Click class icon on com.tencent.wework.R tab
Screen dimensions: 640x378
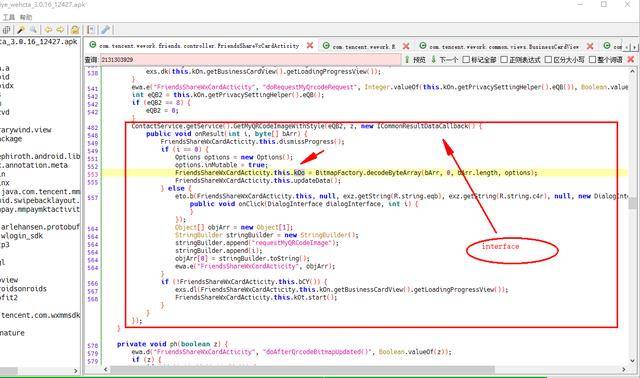[326, 46]
